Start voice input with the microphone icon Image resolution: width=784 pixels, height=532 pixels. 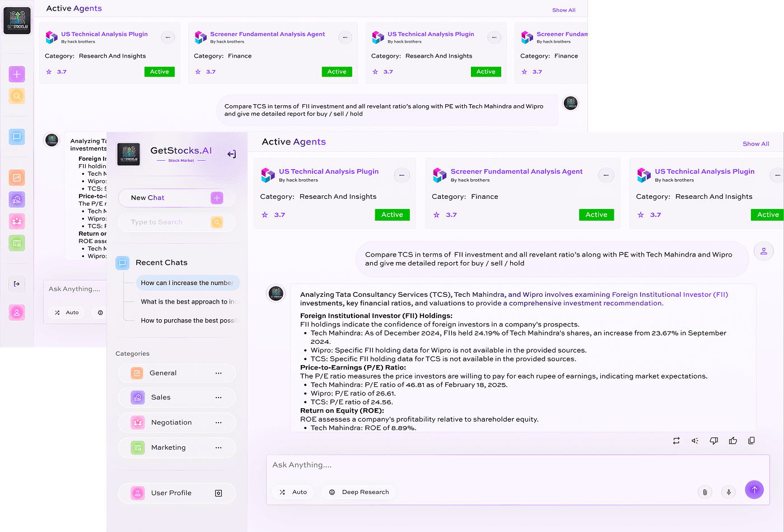[729, 492]
